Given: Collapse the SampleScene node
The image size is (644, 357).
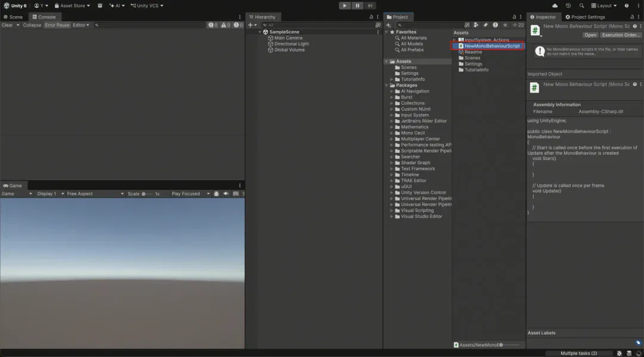Looking at the screenshot, I should 260,32.
